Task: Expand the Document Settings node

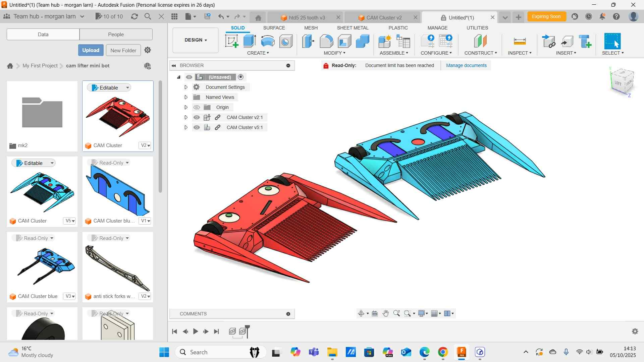Action: pos(186,87)
